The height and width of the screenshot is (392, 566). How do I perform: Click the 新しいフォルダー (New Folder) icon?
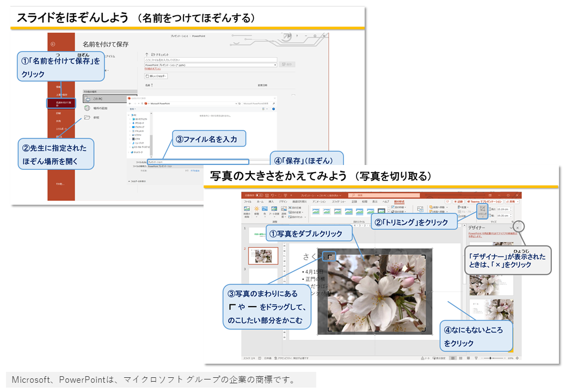[156, 75]
